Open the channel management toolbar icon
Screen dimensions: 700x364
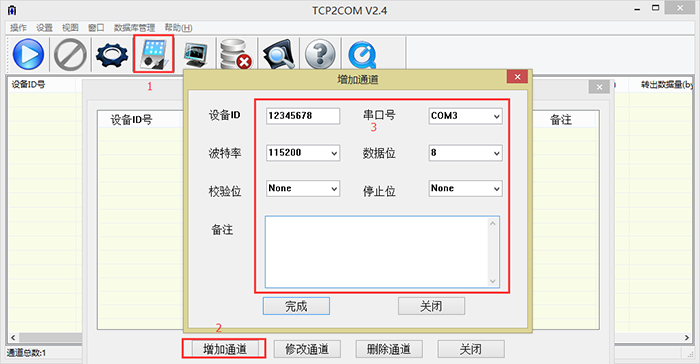coord(154,54)
